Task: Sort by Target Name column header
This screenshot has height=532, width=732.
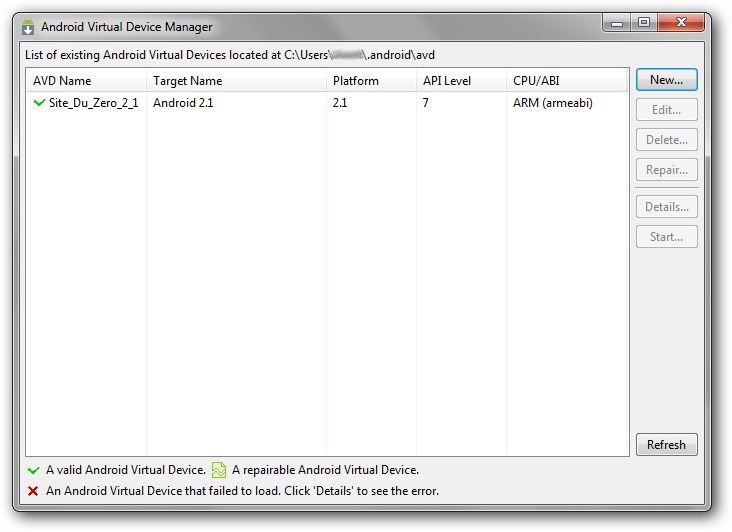Action: pyautogui.click(x=236, y=81)
